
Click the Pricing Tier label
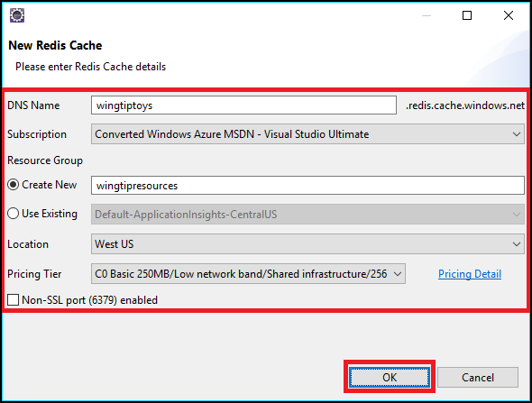click(34, 274)
